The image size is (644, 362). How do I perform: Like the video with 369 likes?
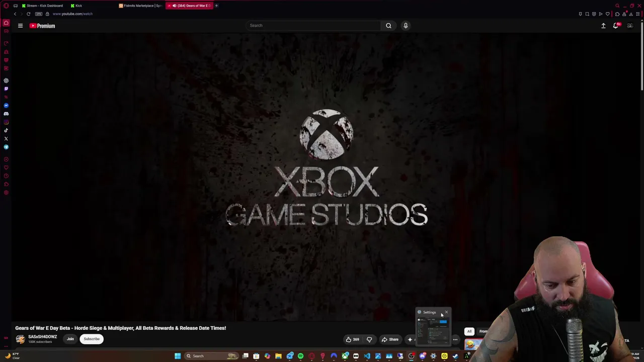tap(352, 339)
